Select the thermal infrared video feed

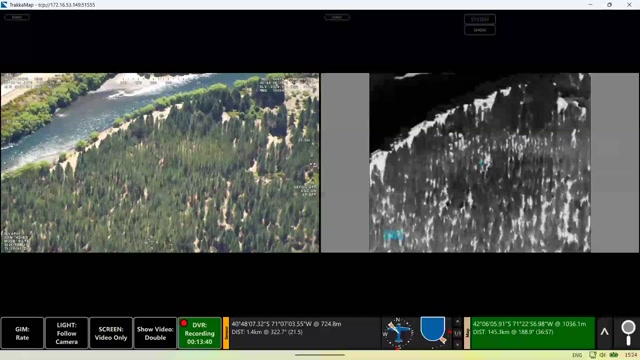coord(480,162)
